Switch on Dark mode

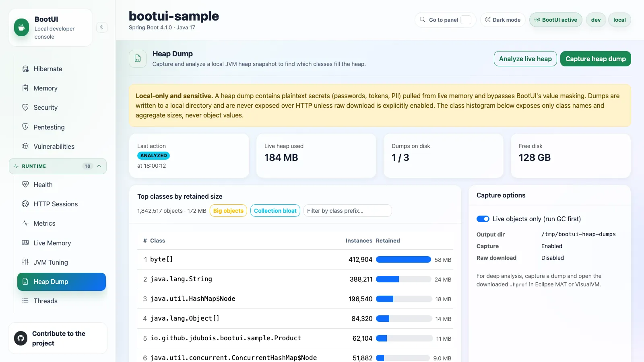[503, 20]
